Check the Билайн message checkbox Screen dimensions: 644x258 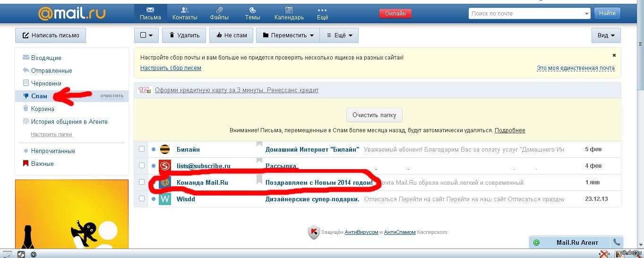(x=142, y=149)
